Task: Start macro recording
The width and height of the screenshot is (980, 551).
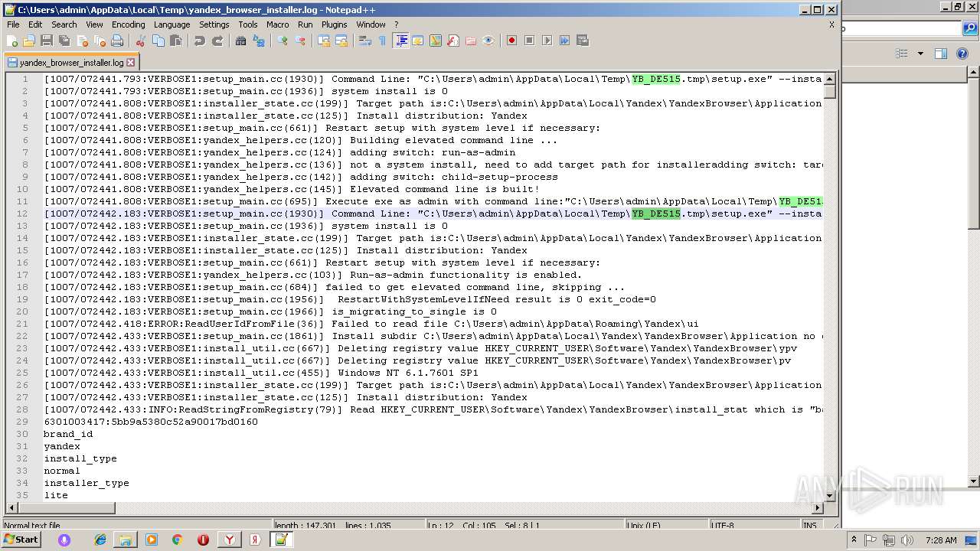Action: pos(511,41)
